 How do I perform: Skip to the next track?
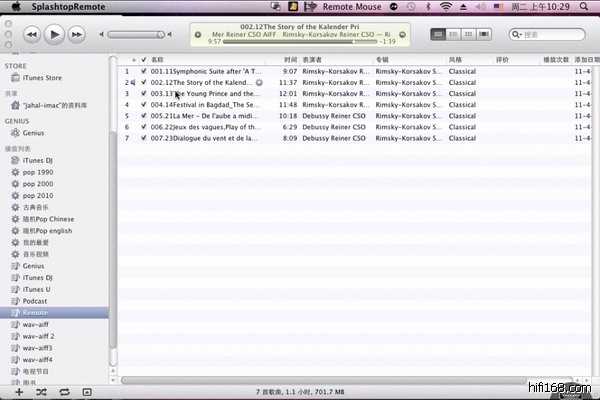click(x=76, y=34)
